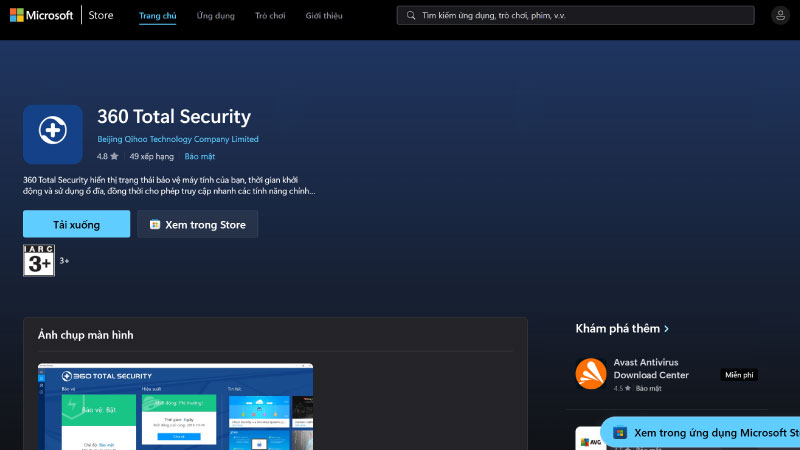Open the user account profile icon
This screenshot has width=800, height=450.
click(x=780, y=16)
